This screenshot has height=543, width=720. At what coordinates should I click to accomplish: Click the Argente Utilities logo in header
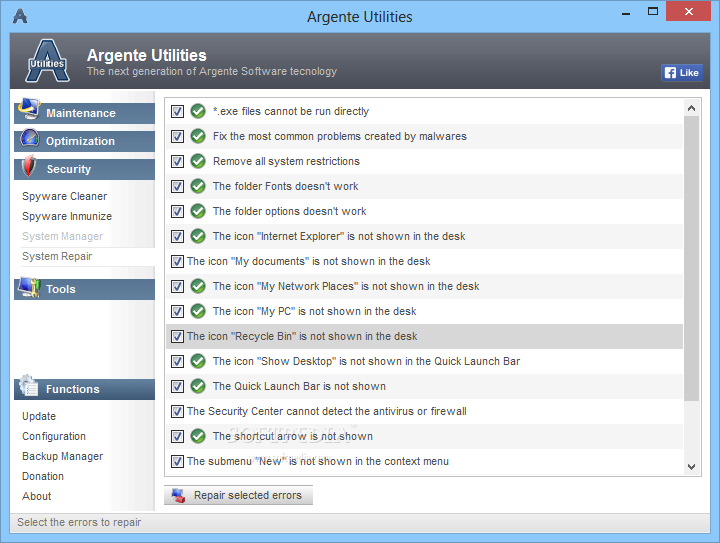(47, 61)
